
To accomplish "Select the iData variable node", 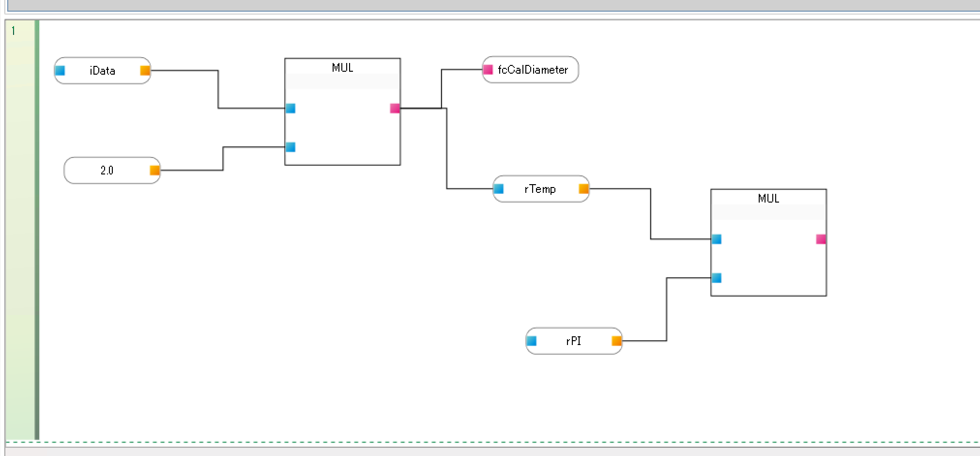I will [x=102, y=71].
